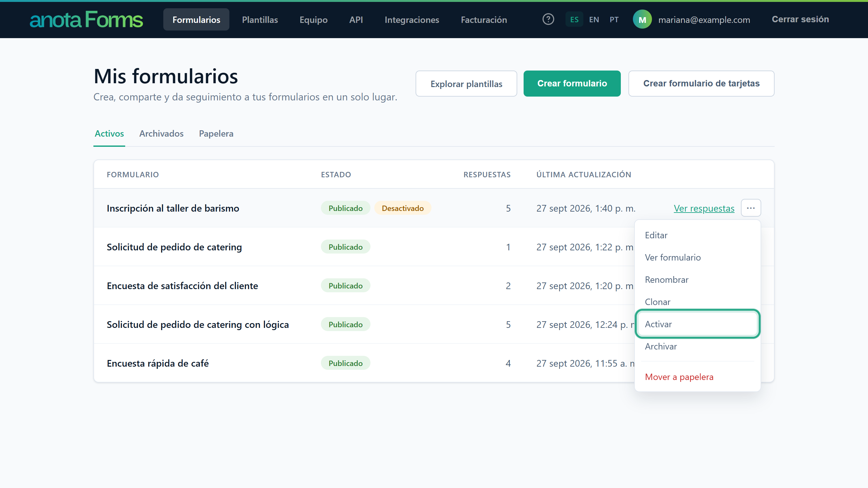The width and height of the screenshot is (868, 488).
Task: Open the Formularios nav item
Action: 196,20
